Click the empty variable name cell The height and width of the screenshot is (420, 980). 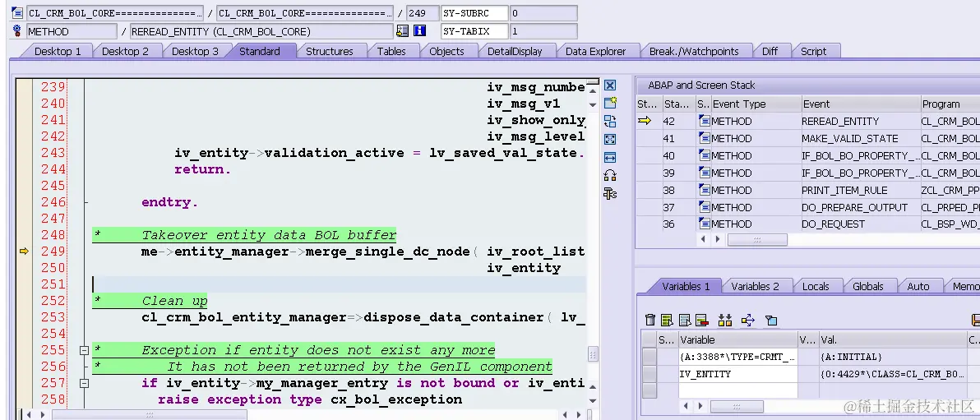click(x=738, y=390)
